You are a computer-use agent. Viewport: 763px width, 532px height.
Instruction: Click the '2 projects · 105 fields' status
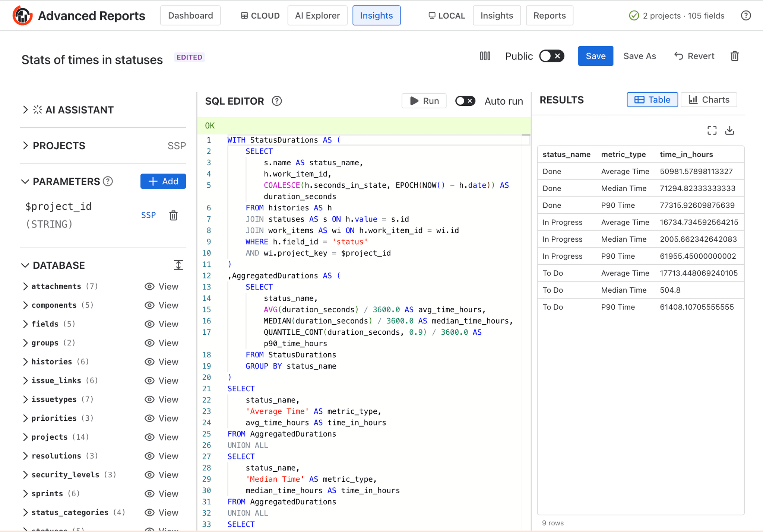pos(684,16)
